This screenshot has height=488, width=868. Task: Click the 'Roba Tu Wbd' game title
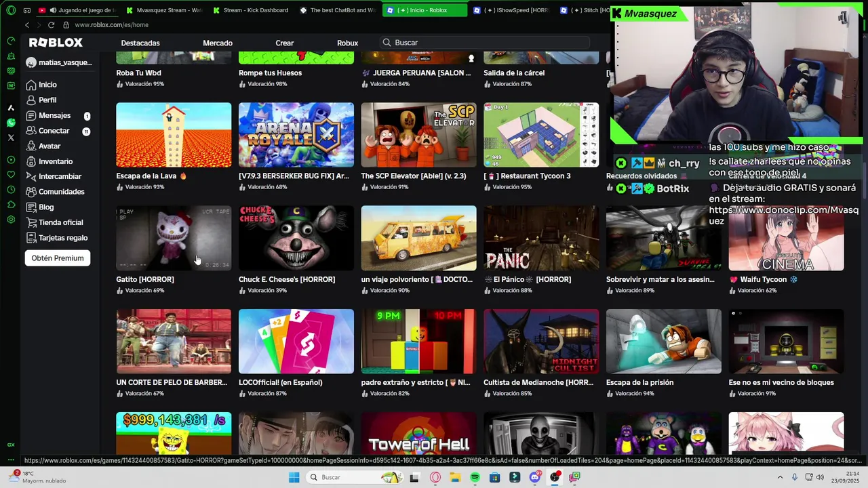[x=138, y=73]
